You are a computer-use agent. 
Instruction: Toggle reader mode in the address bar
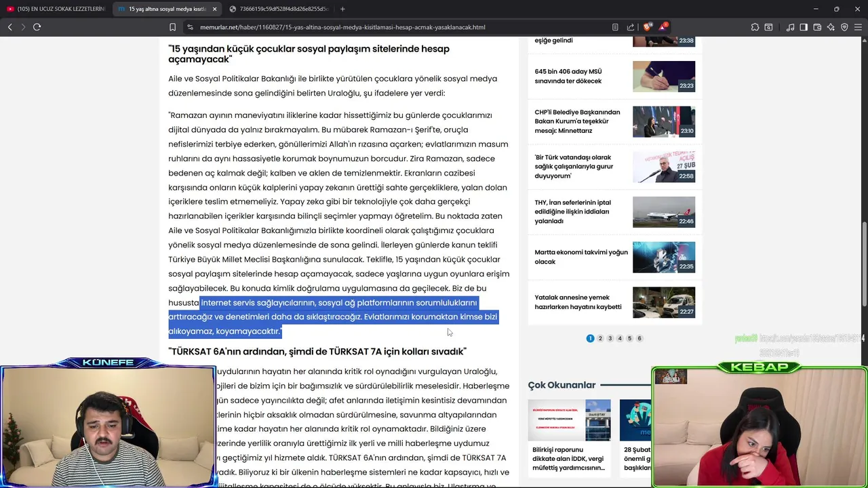click(615, 27)
